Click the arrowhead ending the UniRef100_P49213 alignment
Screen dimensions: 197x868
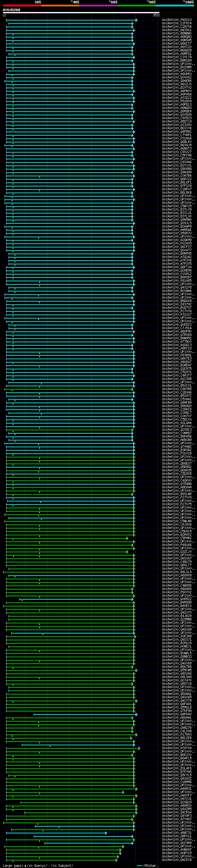coord(136,20)
